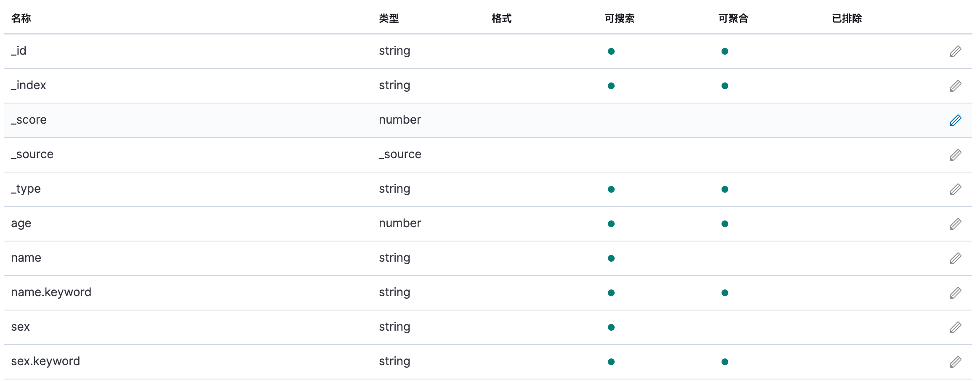Click the edit pencil for sex field
The height and width of the screenshot is (382, 980).
coord(955,327)
